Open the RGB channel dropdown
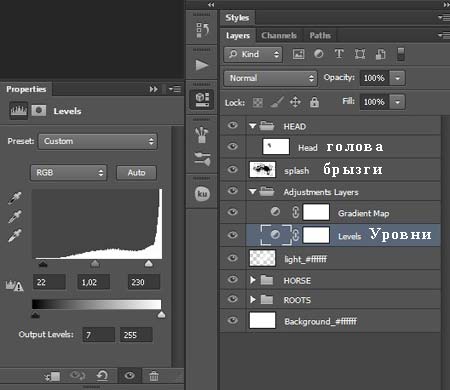The height and width of the screenshot is (390, 450). (69, 173)
